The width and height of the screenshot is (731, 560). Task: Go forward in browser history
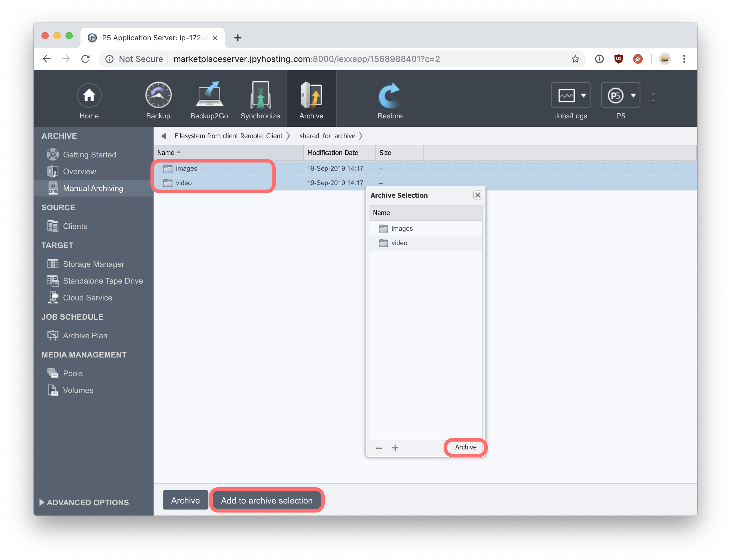(66, 59)
